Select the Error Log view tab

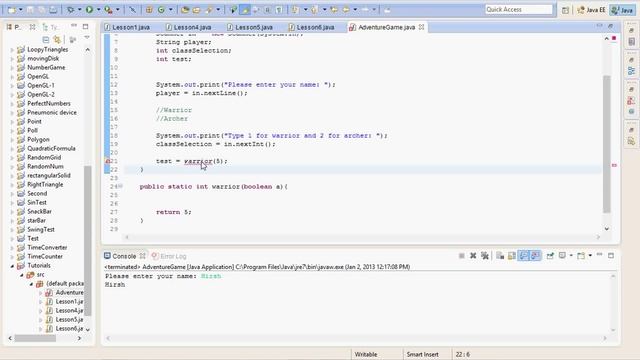[x=169, y=256]
